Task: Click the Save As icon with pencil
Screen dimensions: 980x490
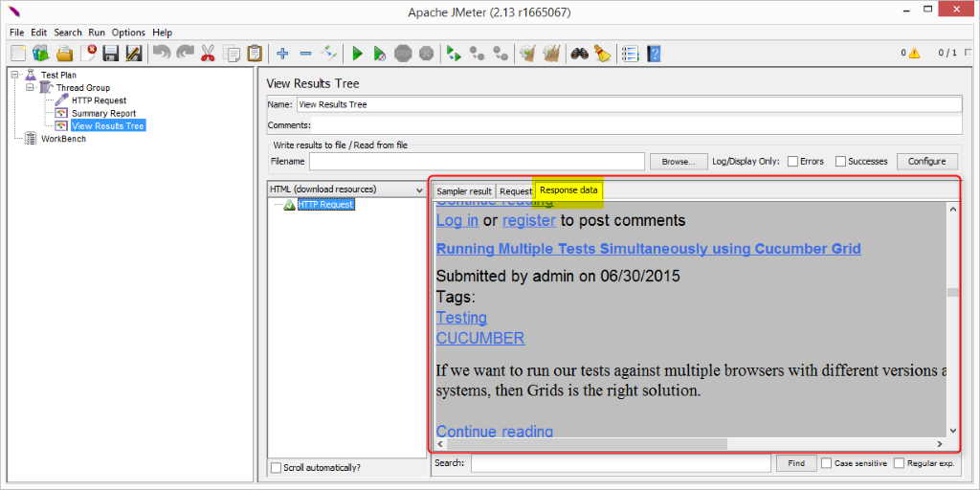Action: tap(134, 54)
